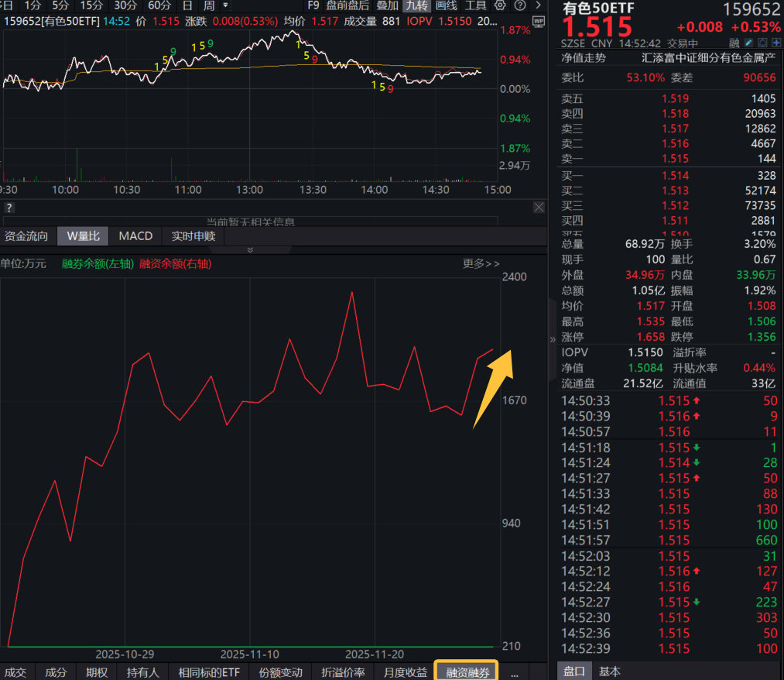784x680 pixels.
Task: Toggle 盘前盘后 pre/post market display
Action: click(x=347, y=5)
